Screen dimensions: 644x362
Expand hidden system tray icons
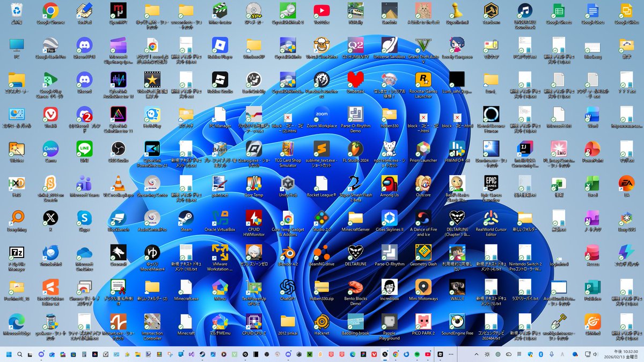(477, 354)
